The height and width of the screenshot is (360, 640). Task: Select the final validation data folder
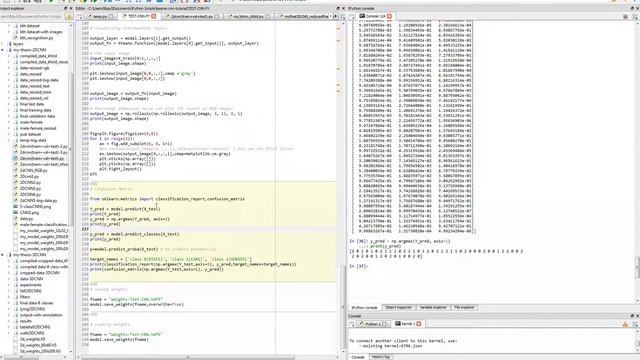click(37, 116)
